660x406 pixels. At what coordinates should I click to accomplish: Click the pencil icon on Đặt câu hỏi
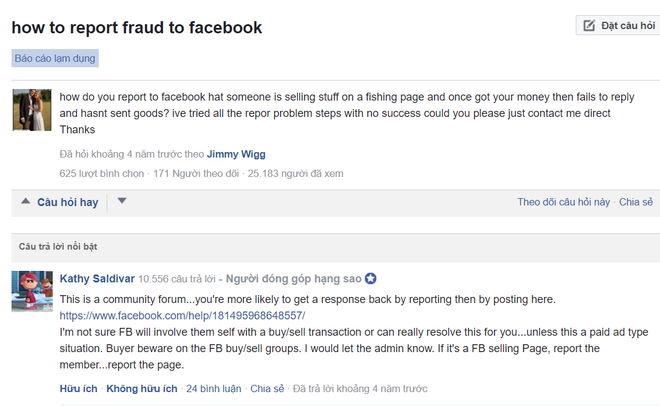pos(589,25)
